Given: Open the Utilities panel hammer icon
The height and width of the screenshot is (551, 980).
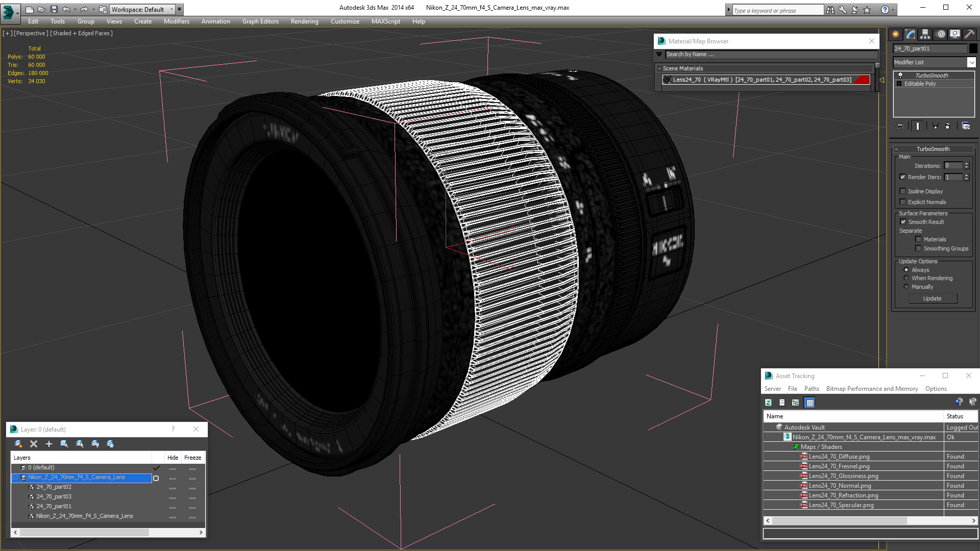Looking at the screenshot, I should tap(969, 34).
